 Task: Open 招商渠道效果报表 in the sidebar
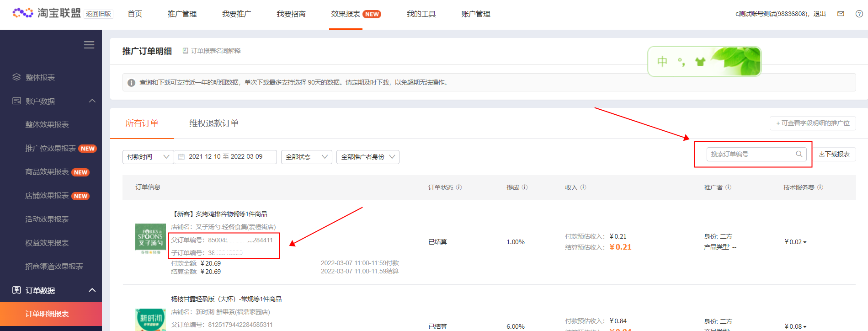[54, 266]
